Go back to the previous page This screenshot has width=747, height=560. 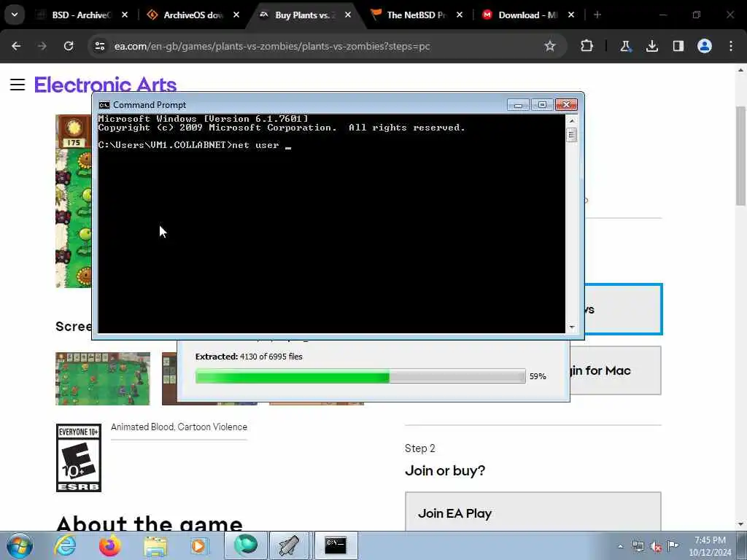point(16,46)
